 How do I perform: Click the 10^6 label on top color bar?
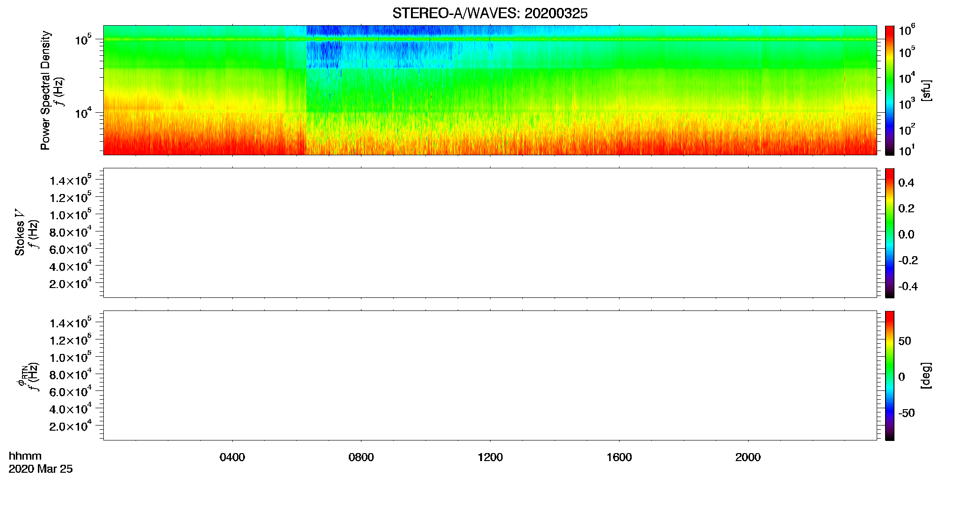click(x=907, y=30)
